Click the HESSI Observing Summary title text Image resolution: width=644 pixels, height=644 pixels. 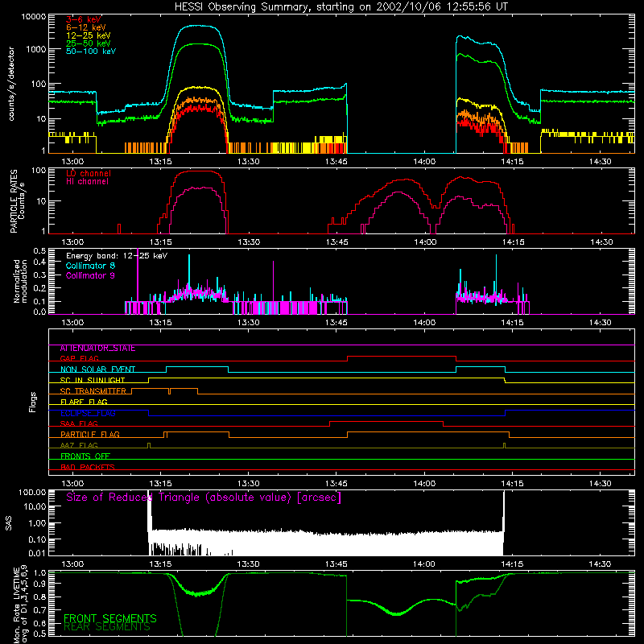(x=341, y=7)
